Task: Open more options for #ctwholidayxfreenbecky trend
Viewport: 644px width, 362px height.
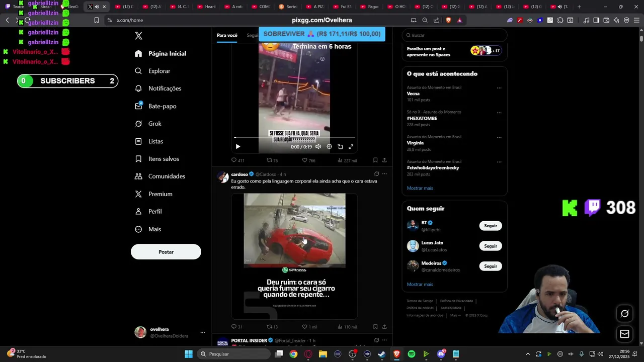Action: (x=499, y=162)
